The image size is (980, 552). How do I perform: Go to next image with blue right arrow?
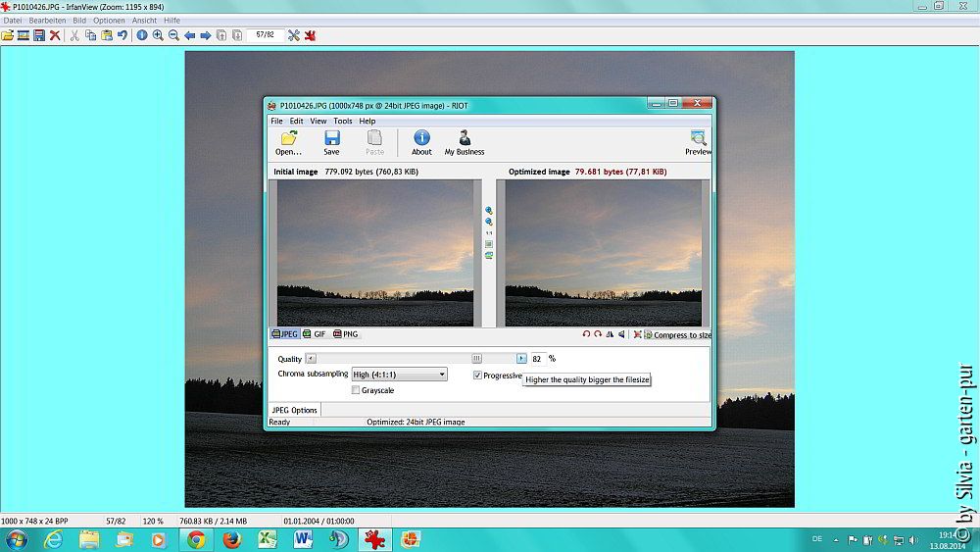(206, 35)
